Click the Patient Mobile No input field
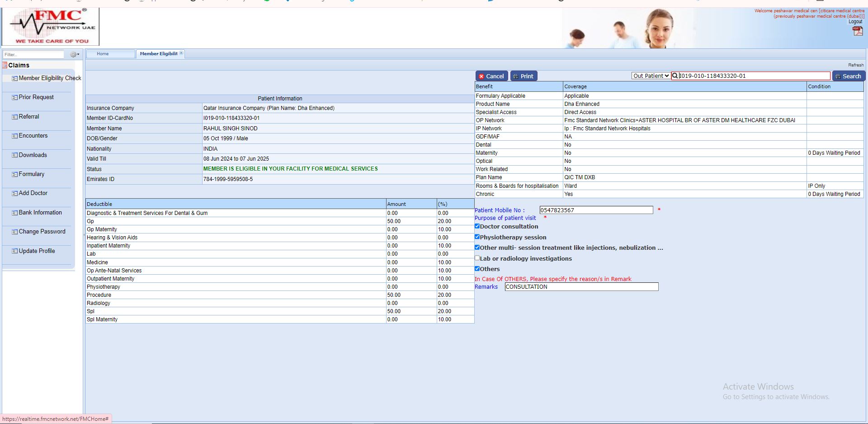 [596, 210]
